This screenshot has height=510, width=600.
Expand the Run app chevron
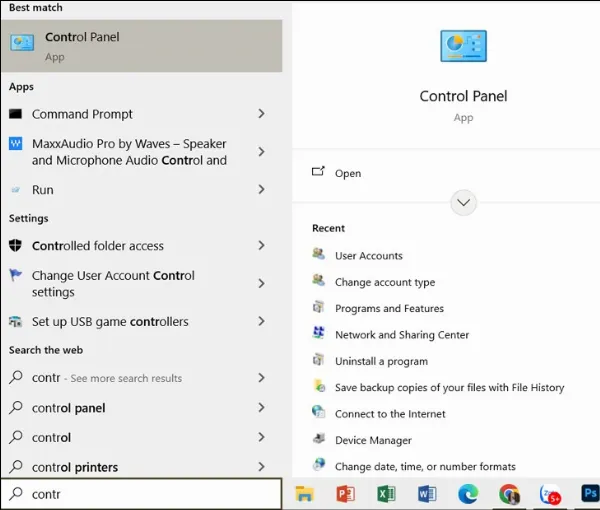pos(261,189)
